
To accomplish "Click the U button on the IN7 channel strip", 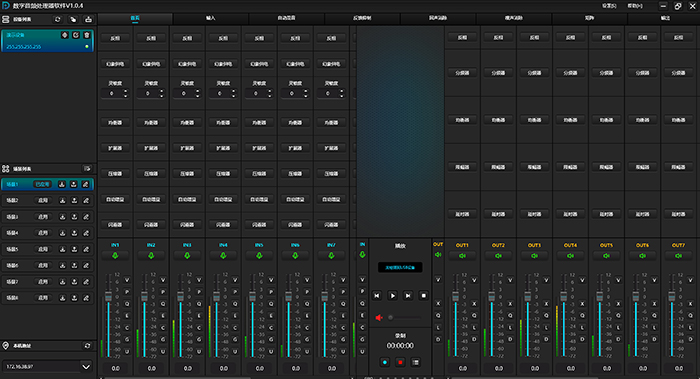I will click(343, 352).
